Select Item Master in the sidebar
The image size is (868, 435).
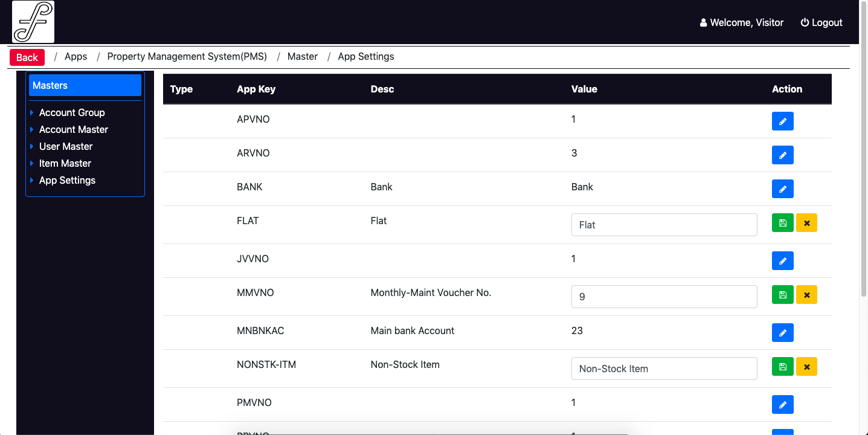click(65, 163)
